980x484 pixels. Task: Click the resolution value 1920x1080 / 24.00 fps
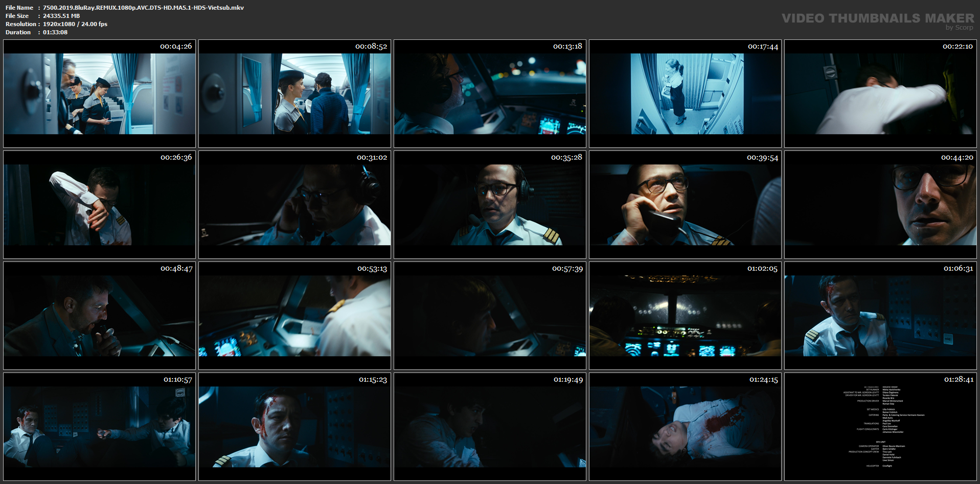[75, 24]
